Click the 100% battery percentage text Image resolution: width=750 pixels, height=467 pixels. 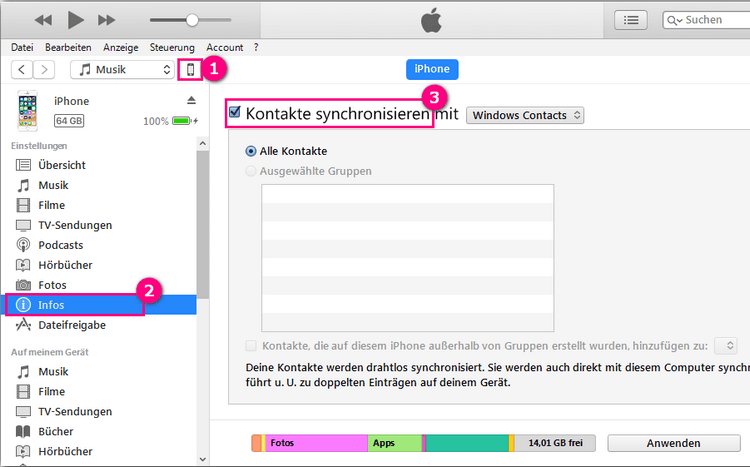point(156,122)
